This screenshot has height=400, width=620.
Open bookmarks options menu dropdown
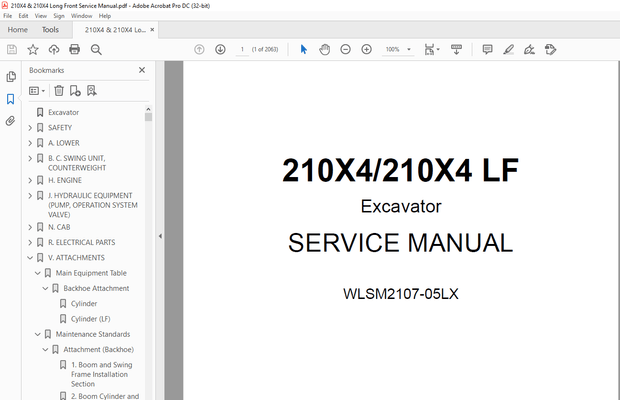(37, 91)
